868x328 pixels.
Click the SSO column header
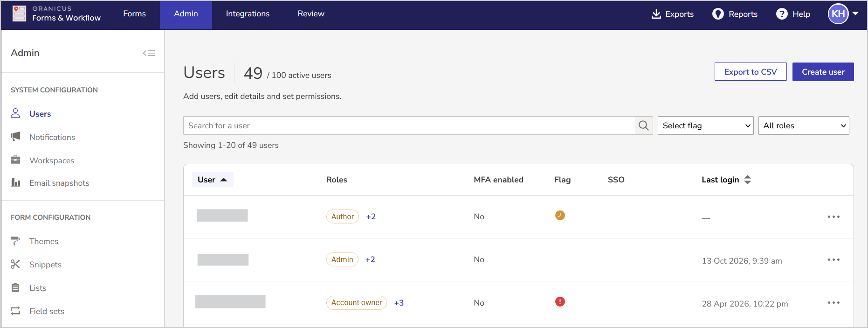coord(616,180)
